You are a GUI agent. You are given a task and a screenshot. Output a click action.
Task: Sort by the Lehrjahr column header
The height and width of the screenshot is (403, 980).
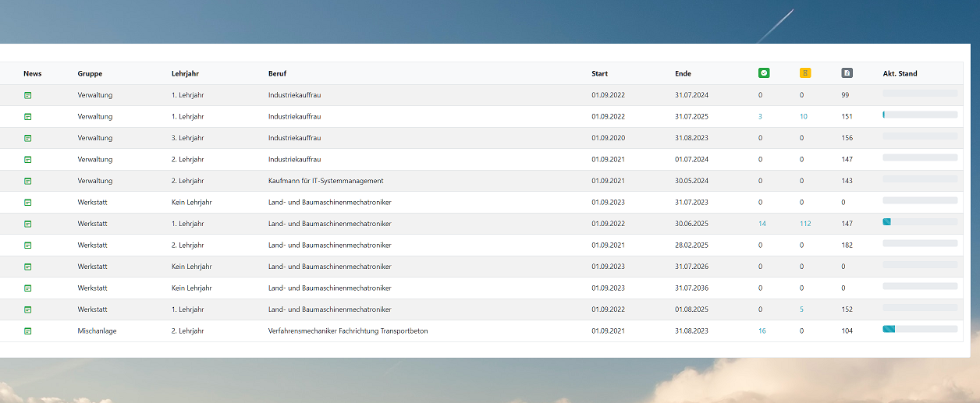(186, 73)
